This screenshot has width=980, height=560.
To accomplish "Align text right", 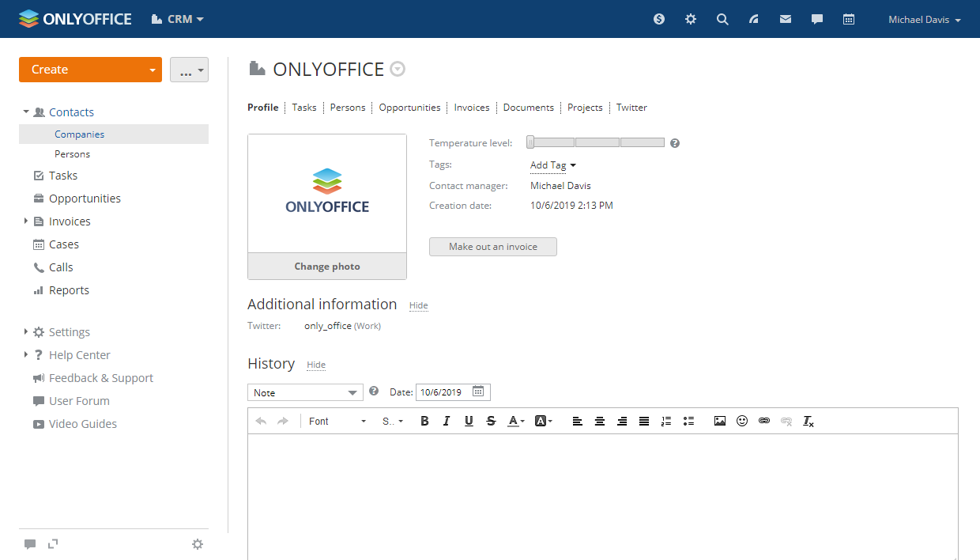I will 622,422.
